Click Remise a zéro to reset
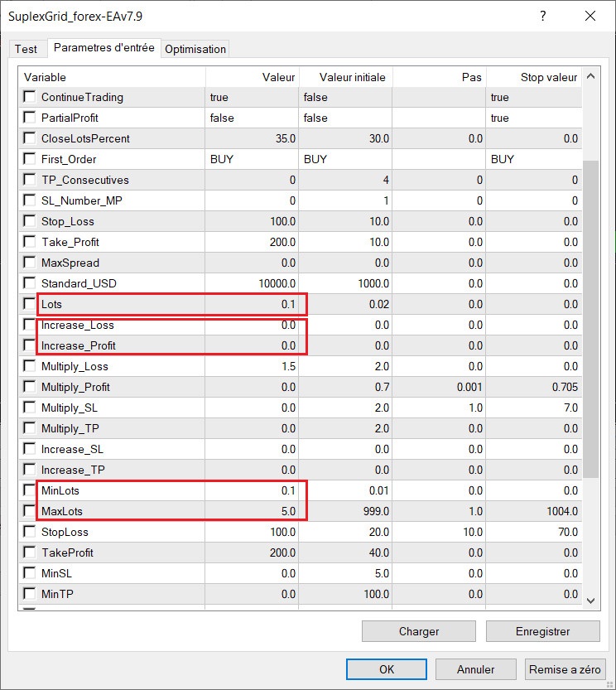Screen dimensions: 616x690 [565, 669]
